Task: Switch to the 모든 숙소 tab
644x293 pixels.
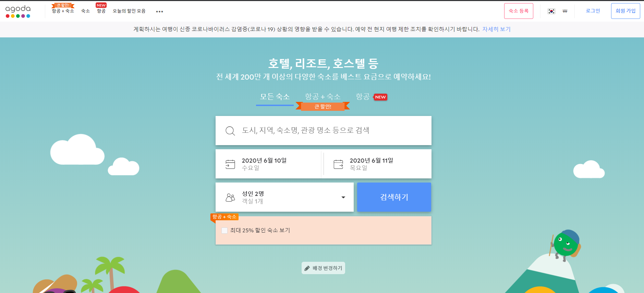Action: tap(275, 97)
